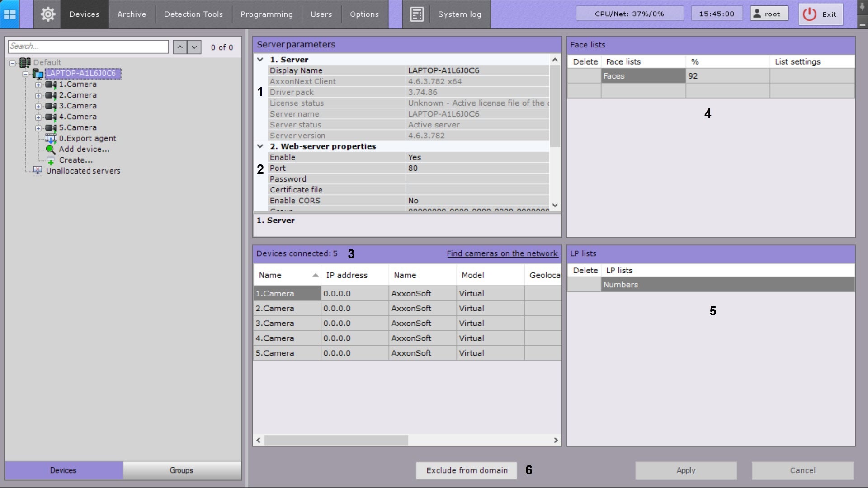Click the Exit power icon
Screen dimensions: 868x488
pos(809,14)
